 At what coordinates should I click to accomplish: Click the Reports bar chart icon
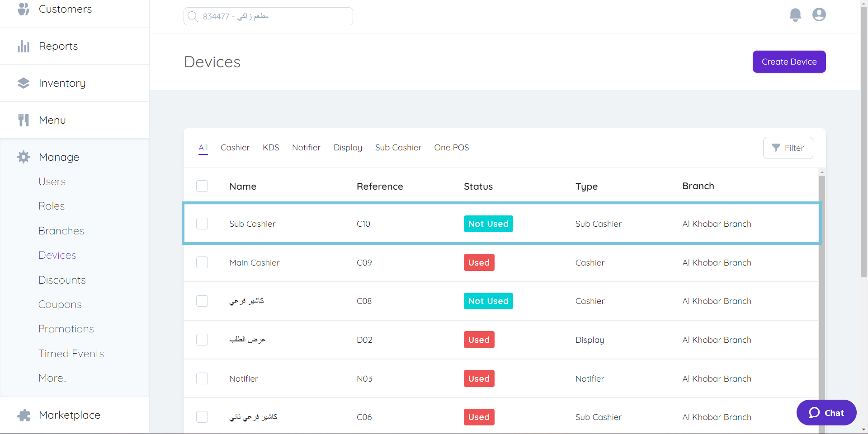pyautogui.click(x=24, y=46)
